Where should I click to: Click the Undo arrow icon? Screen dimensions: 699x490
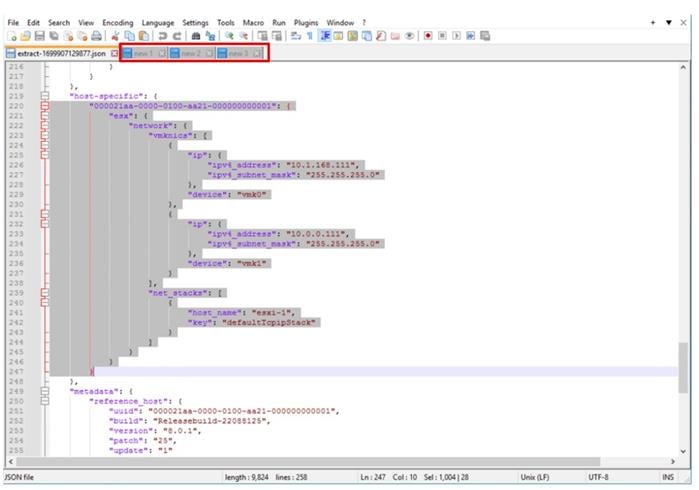coord(163,36)
